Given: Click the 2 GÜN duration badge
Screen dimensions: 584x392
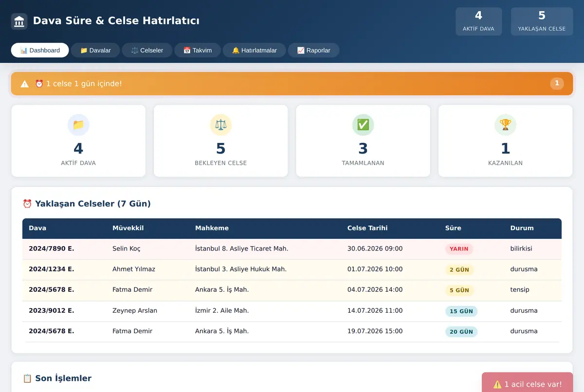Looking at the screenshot, I should pyautogui.click(x=459, y=269).
